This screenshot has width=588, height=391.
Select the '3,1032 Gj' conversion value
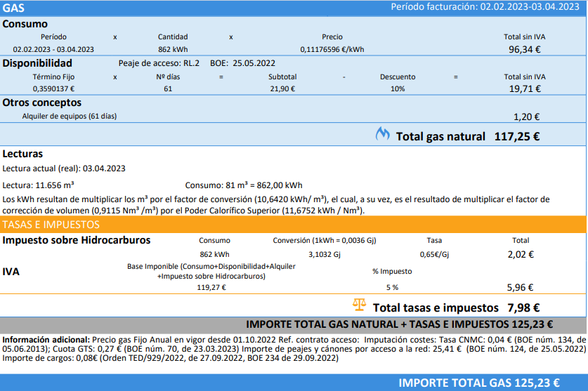(325, 255)
